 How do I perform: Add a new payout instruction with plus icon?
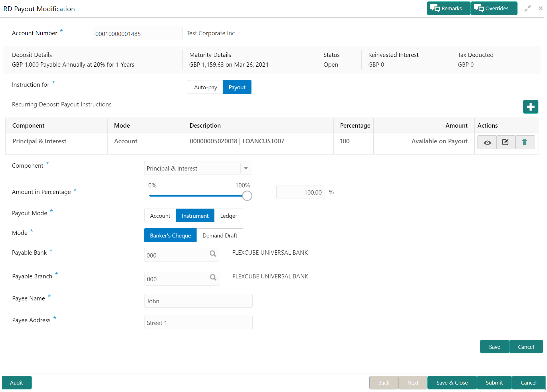coord(530,107)
